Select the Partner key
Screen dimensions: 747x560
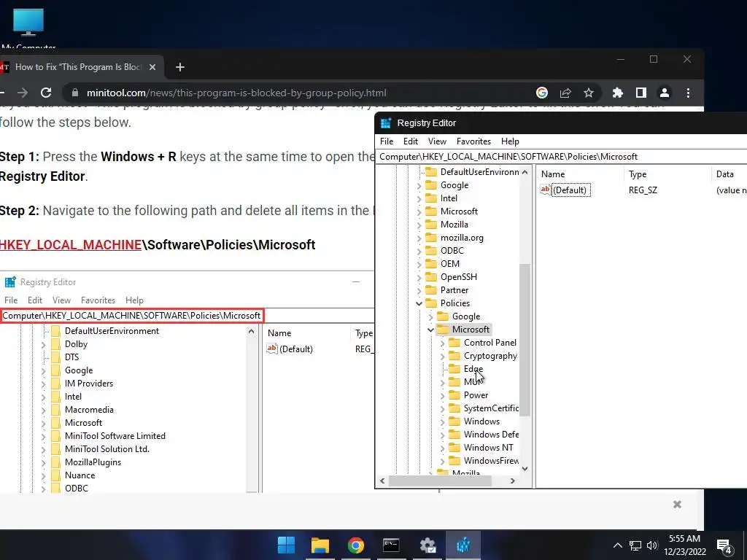click(x=454, y=290)
